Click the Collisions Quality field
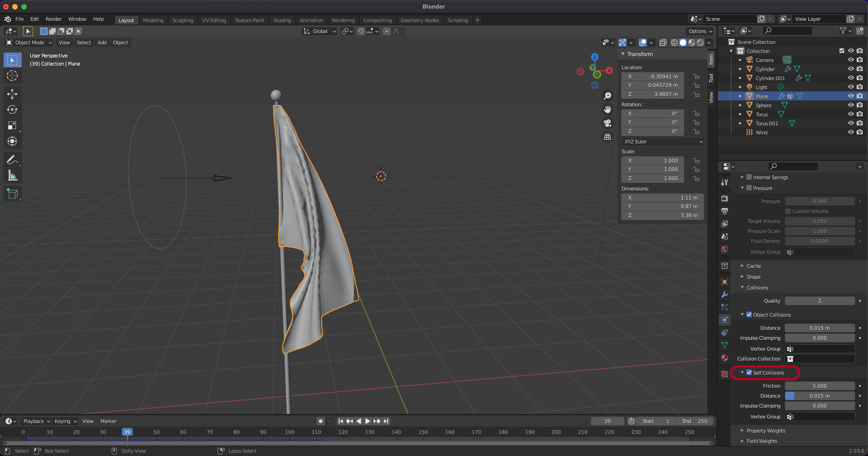 [820, 301]
